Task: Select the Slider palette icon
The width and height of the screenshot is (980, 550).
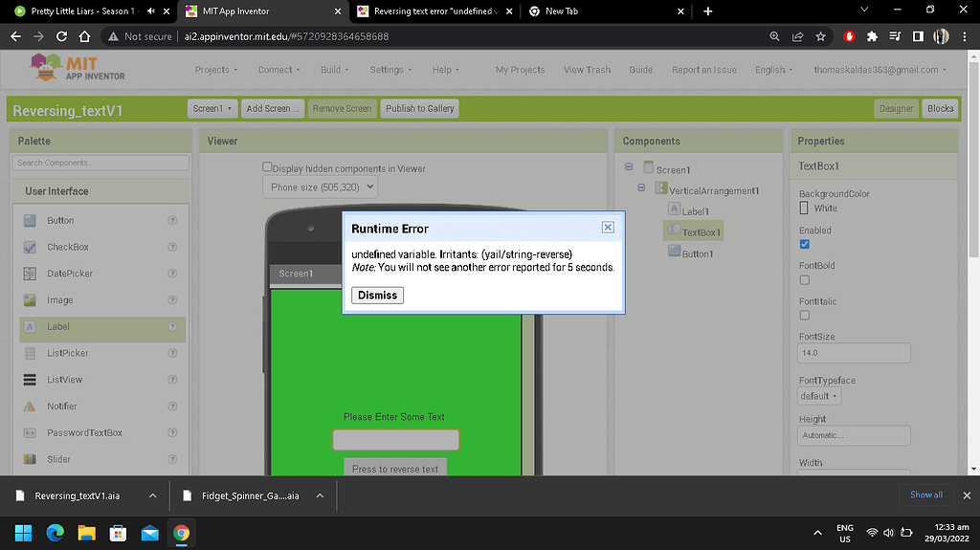Action: [30, 459]
